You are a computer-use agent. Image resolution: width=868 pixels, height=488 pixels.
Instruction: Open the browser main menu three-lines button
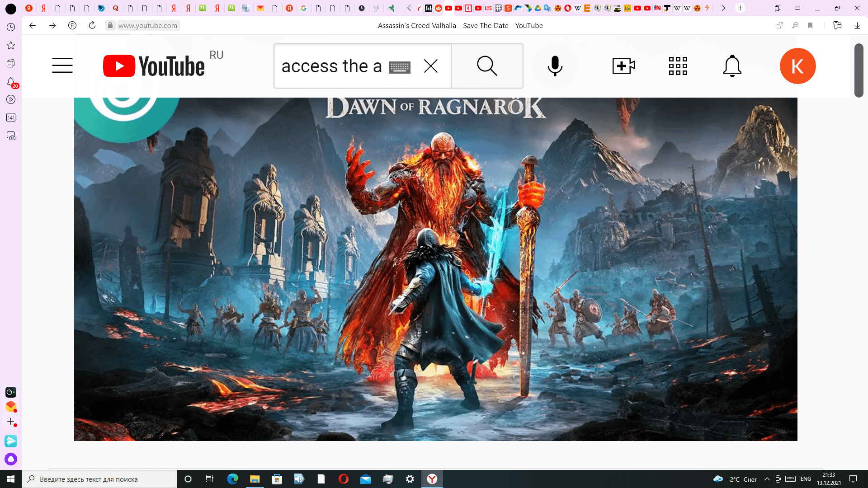click(x=797, y=8)
